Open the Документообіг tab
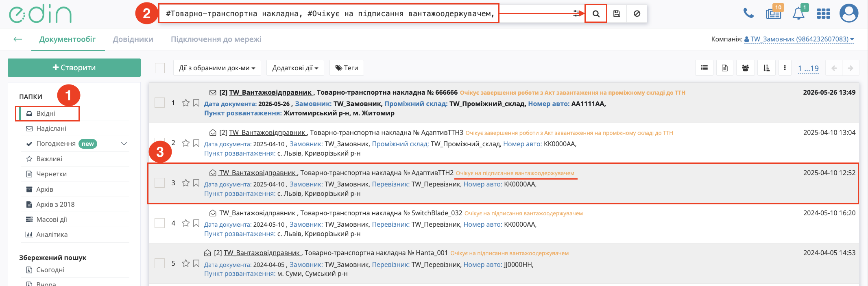The width and height of the screenshot is (868, 286). click(68, 39)
